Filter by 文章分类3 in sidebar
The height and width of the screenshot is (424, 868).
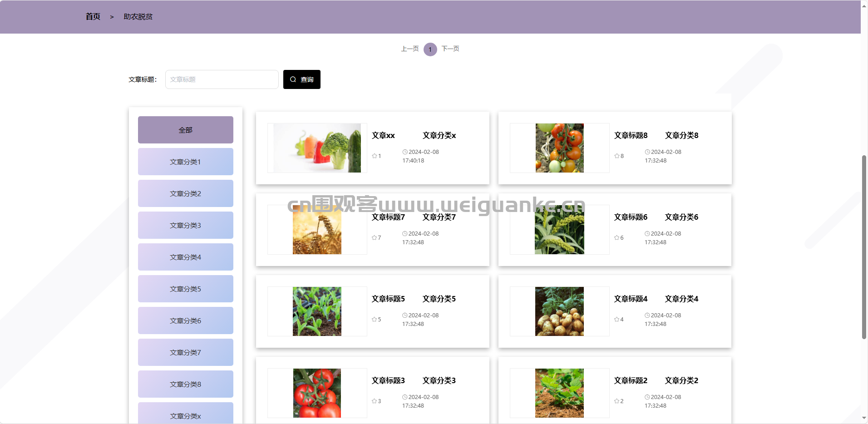[x=186, y=225]
